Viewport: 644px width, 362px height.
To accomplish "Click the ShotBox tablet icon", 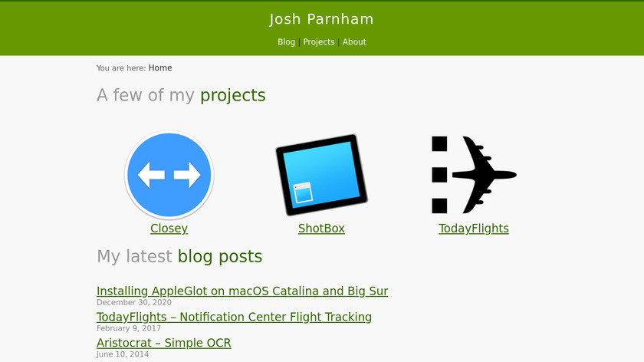I will (321, 175).
